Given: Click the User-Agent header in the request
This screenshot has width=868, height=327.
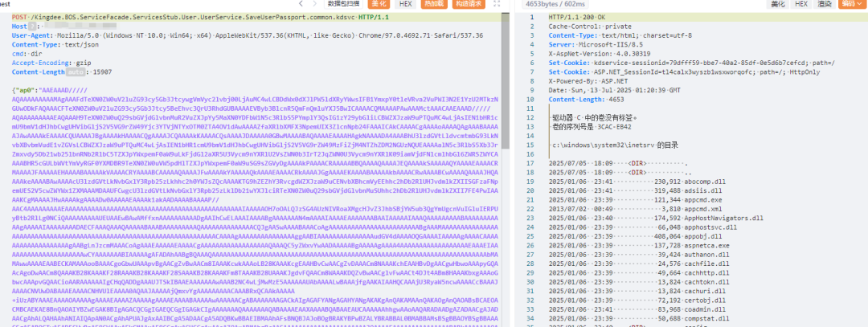Looking at the screenshot, I should tap(247, 35).
